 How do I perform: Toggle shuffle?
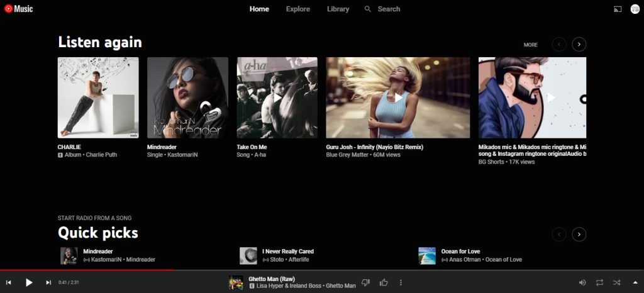pyautogui.click(x=617, y=282)
